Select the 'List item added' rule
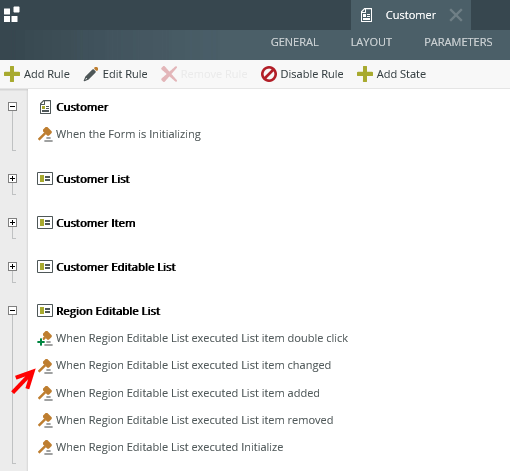 point(188,393)
